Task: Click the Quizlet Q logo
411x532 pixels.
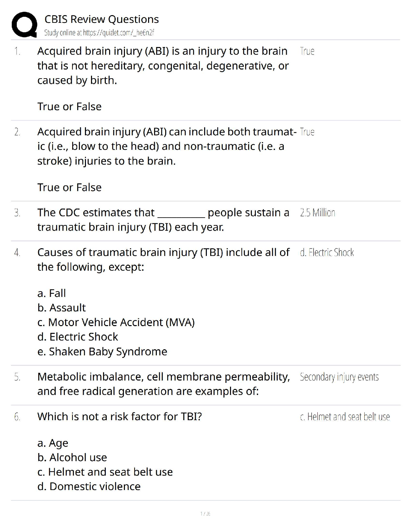Action: [x=24, y=24]
